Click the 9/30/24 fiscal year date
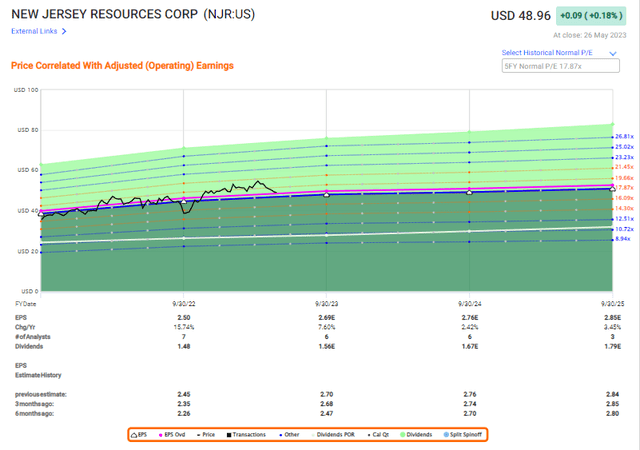 pos(469,304)
